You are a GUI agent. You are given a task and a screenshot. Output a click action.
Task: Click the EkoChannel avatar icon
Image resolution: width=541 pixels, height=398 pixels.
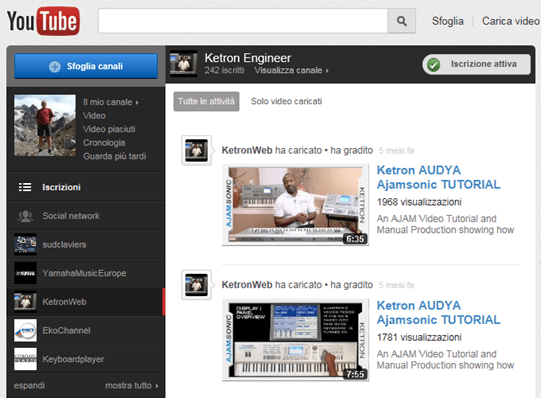point(25,330)
